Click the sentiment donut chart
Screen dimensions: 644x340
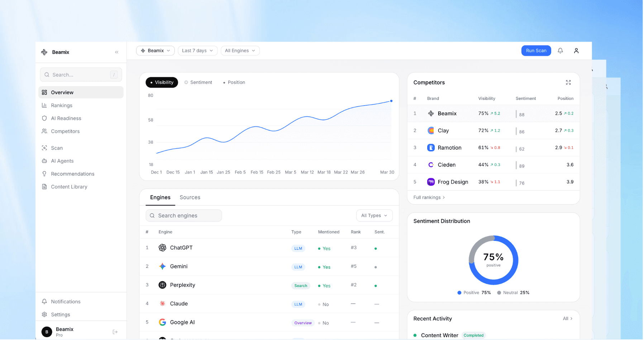[x=494, y=261]
